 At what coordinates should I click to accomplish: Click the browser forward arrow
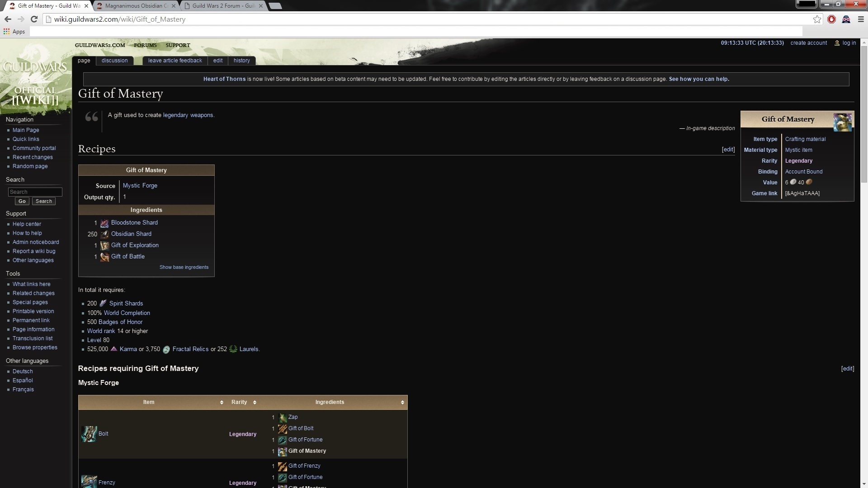(x=21, y=19)
